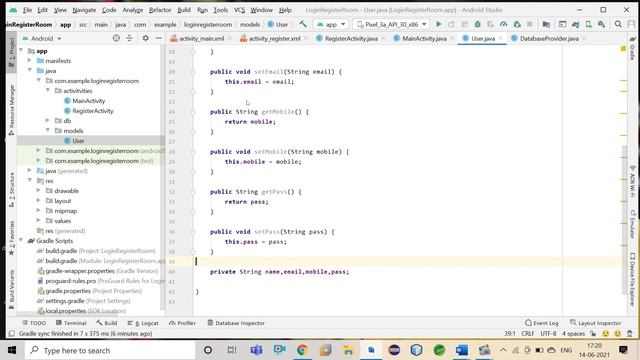Click the 4 spaces indent indicator
Image resolution: width=640 pixels, height=360 pixels.
pos(573,333)
